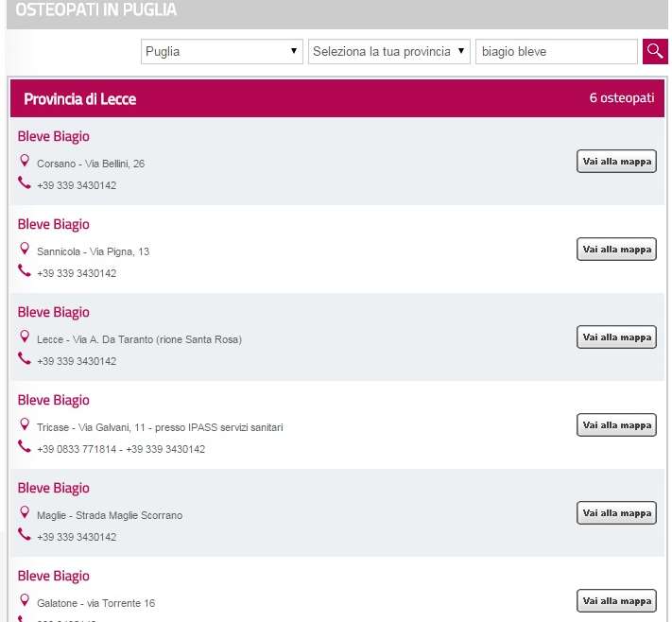Click phone icon in Corsano entry
Screen dimensions: 672x622
click(x=25, y=182)
